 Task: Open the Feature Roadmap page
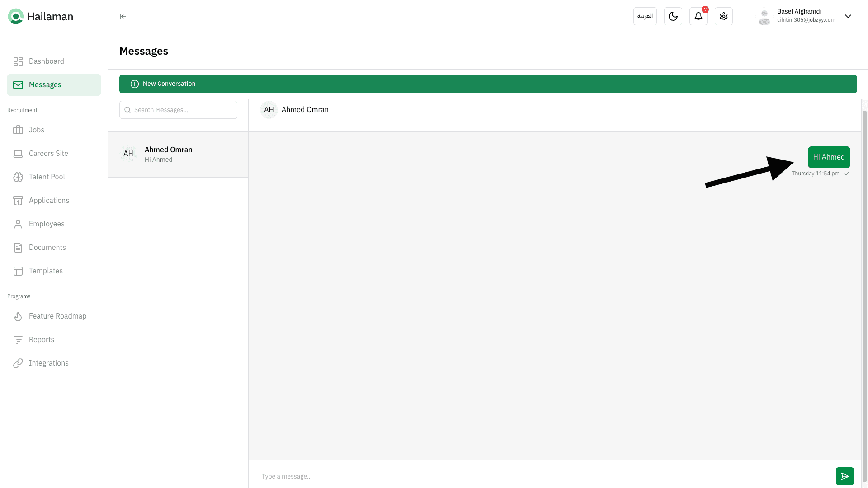coord(57,316)
